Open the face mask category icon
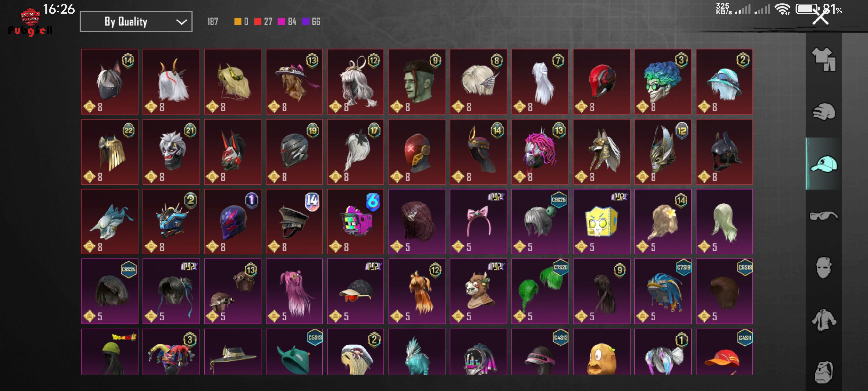Viewport: 868px width, 391px height. coord(824,268)
